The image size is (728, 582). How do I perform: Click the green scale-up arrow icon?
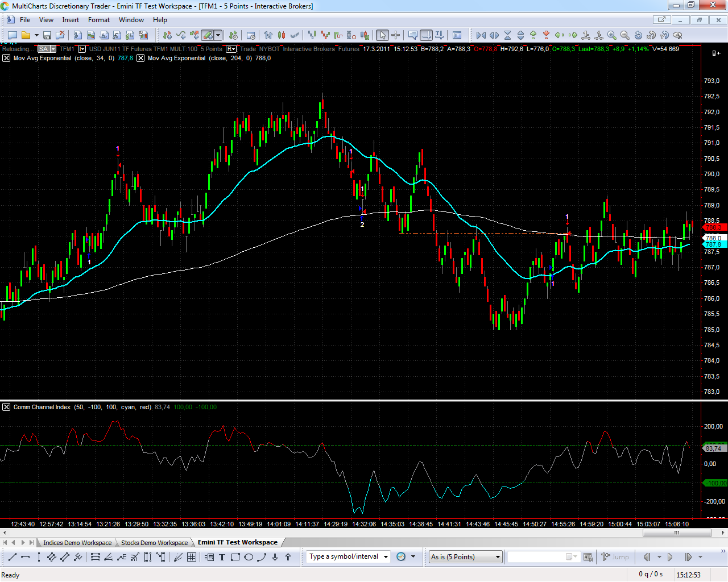tap(533, 35)
